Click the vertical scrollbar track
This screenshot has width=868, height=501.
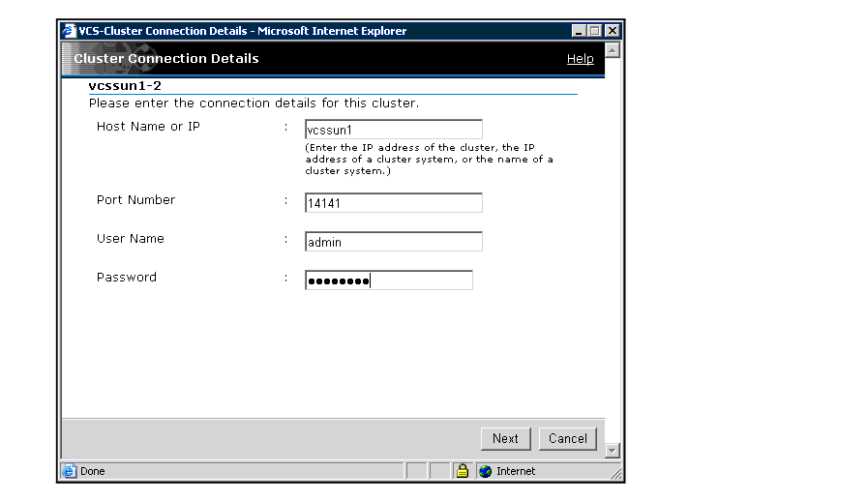[612, 251]
